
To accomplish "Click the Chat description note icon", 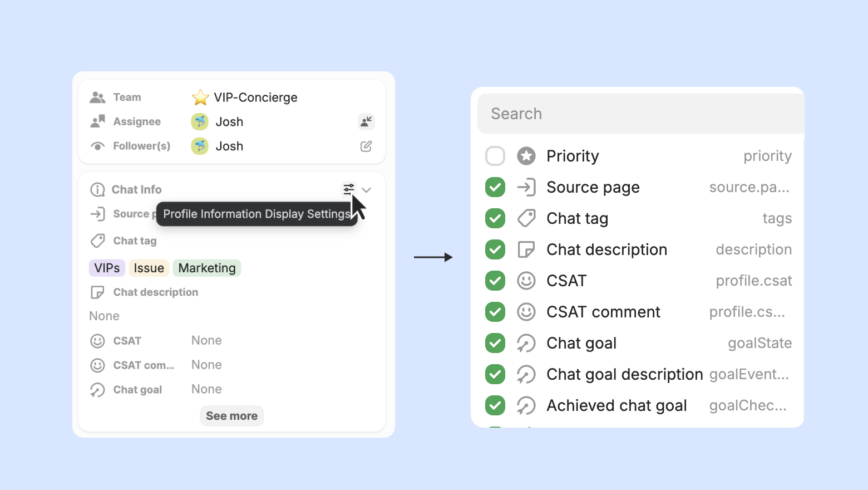I will (x=526, y=249).
